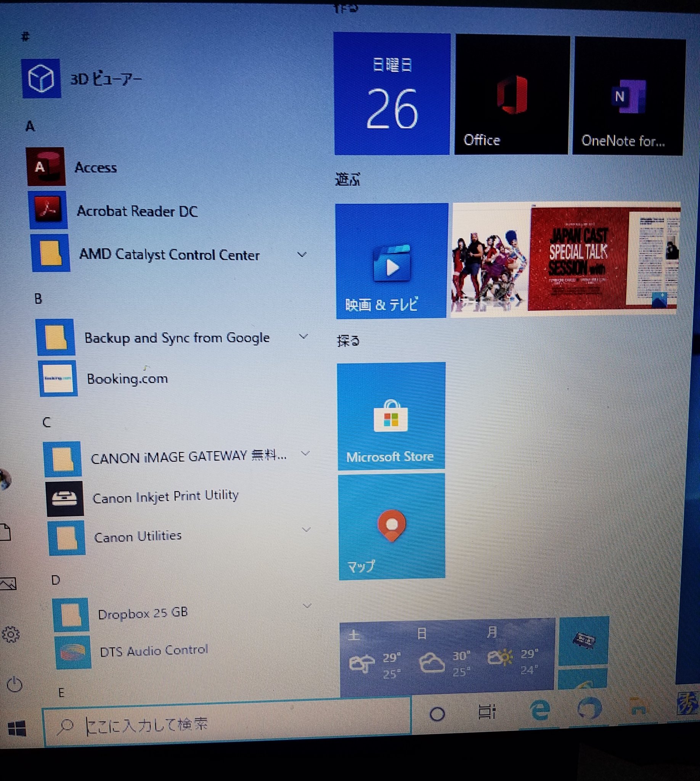Open the weather forecast tile
700x781 pixels.
[447, 658]
